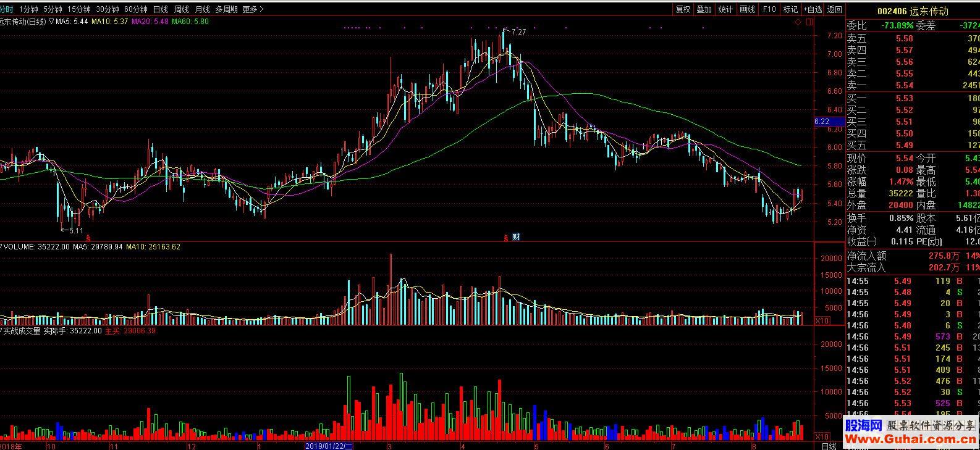Click the 叠加 overlay button

point(704,9)
